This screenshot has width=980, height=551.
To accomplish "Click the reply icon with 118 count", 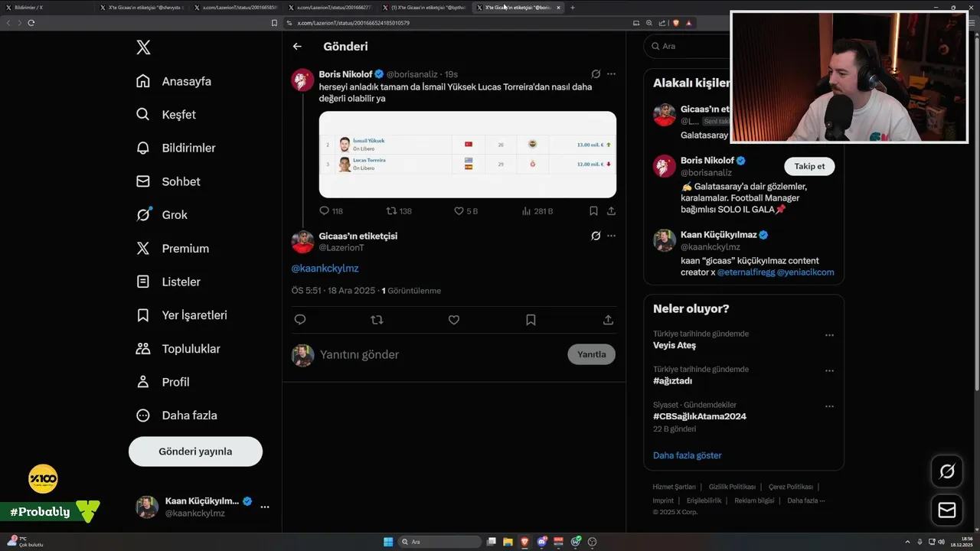I will (324, 210).
